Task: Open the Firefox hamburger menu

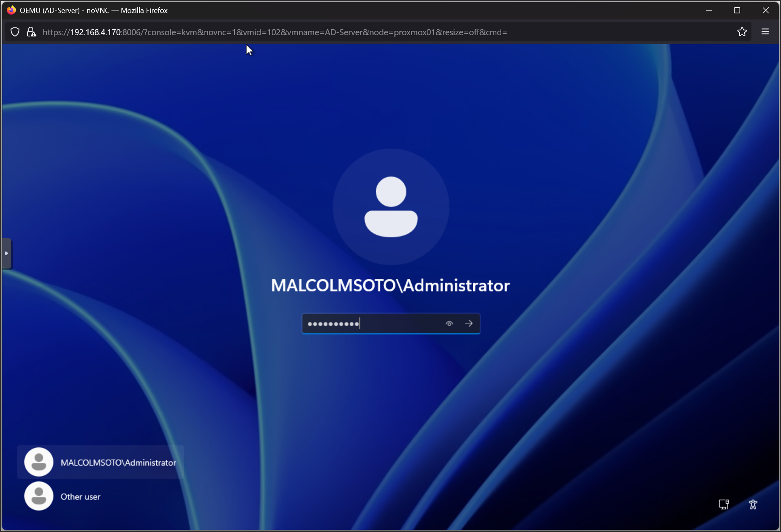Action: click(765, 32)
